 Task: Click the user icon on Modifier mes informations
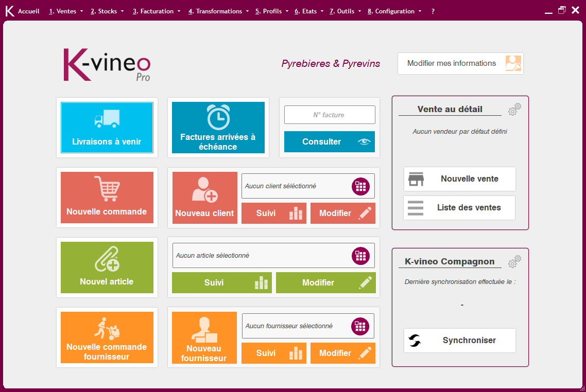point(513,63)
